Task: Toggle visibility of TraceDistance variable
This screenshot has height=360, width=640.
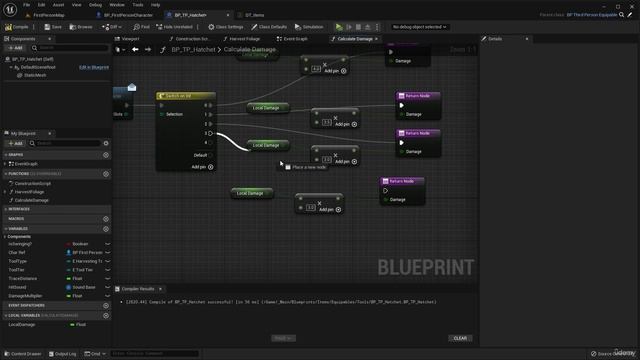Action: [107, 278]
